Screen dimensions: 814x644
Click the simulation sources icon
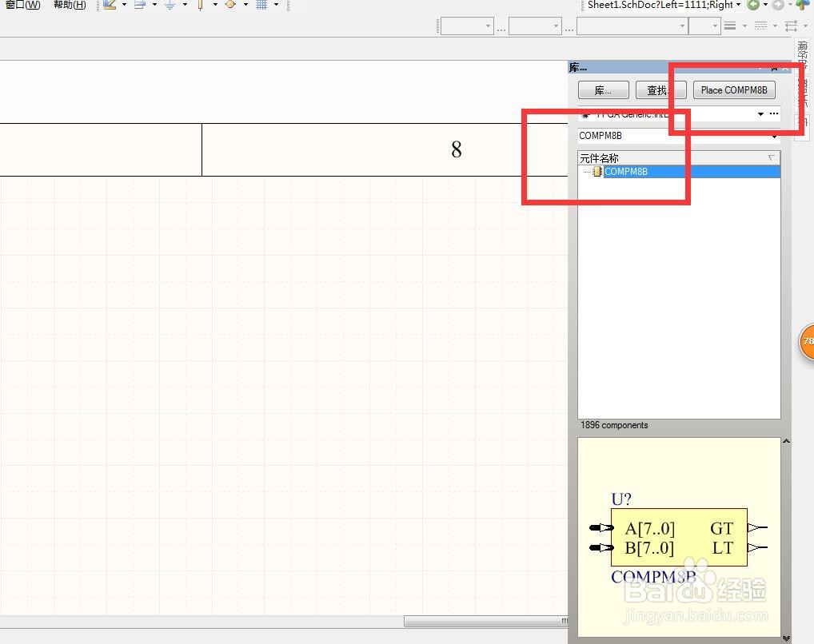(230, 5)
